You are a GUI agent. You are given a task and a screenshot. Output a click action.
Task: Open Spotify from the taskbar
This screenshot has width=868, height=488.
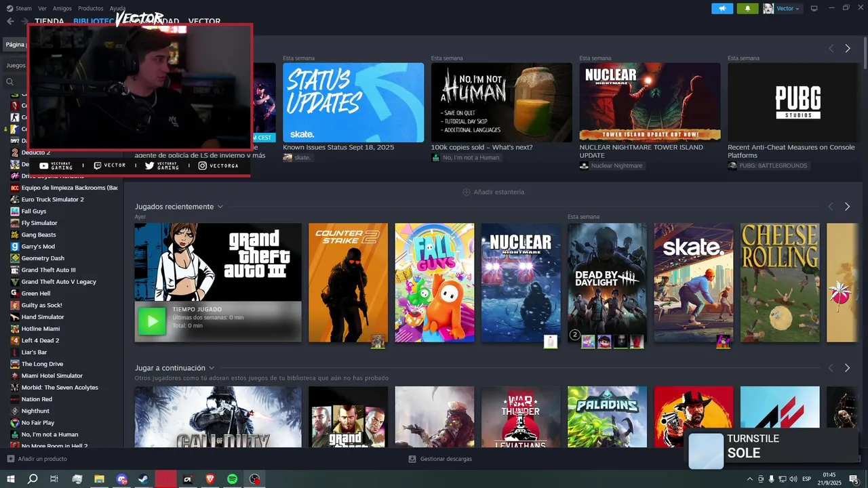pyautogui.click(x=232, y=479)
